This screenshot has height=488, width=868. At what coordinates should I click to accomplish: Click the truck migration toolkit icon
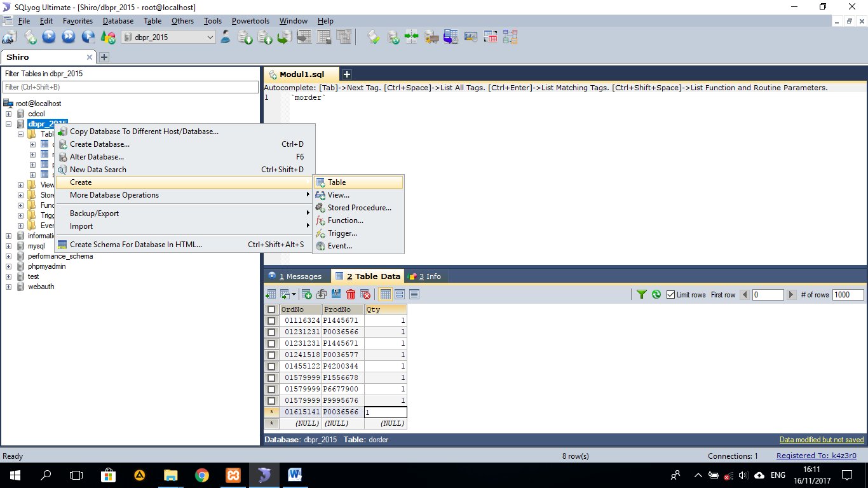point(431,37)
